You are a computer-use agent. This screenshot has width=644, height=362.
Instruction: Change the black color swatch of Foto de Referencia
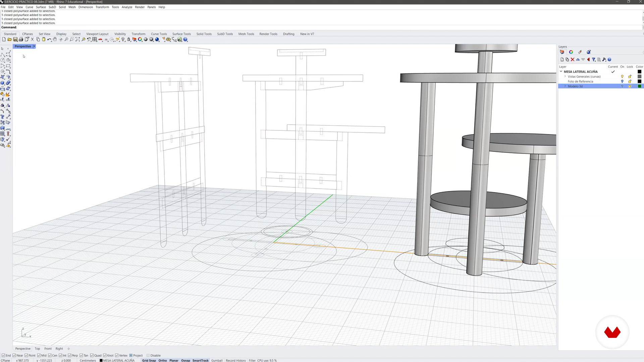point(639,81)
